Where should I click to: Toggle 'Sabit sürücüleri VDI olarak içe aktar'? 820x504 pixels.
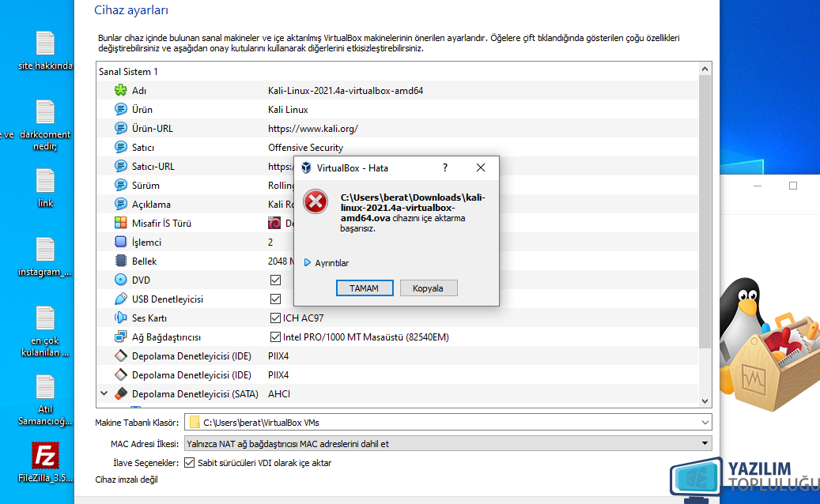click(189, 463)
